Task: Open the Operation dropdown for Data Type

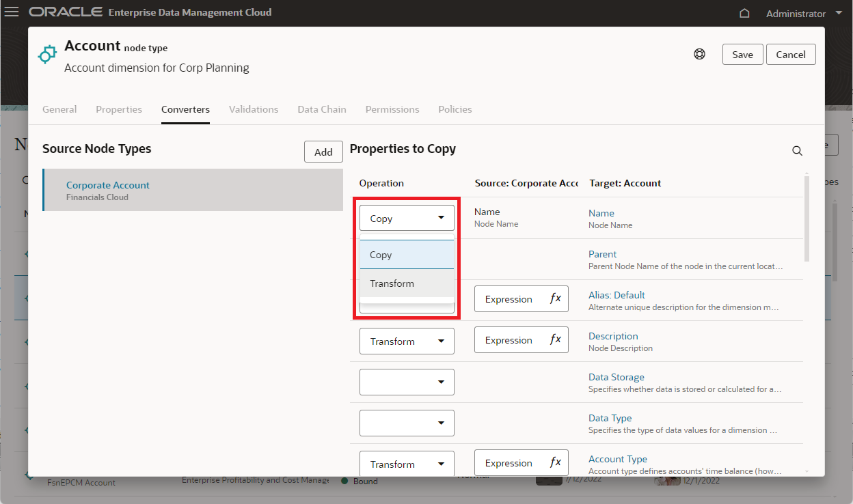Action: [x=407, y=423]
